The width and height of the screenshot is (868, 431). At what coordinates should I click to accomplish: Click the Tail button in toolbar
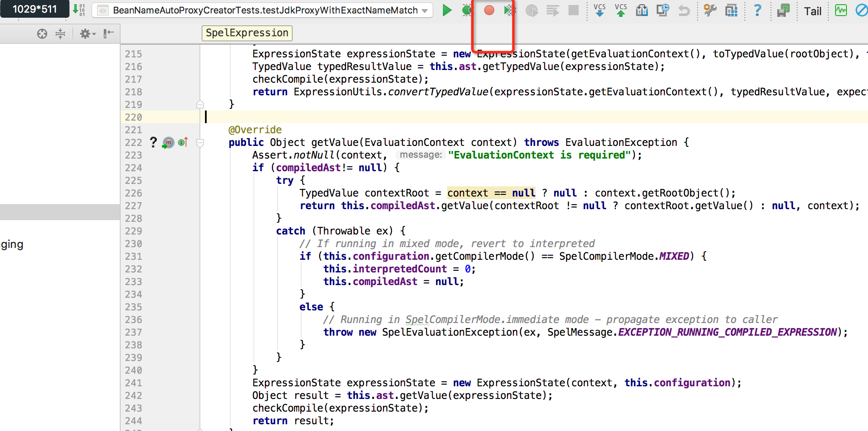pyautogui.click(x=812, y=11)
